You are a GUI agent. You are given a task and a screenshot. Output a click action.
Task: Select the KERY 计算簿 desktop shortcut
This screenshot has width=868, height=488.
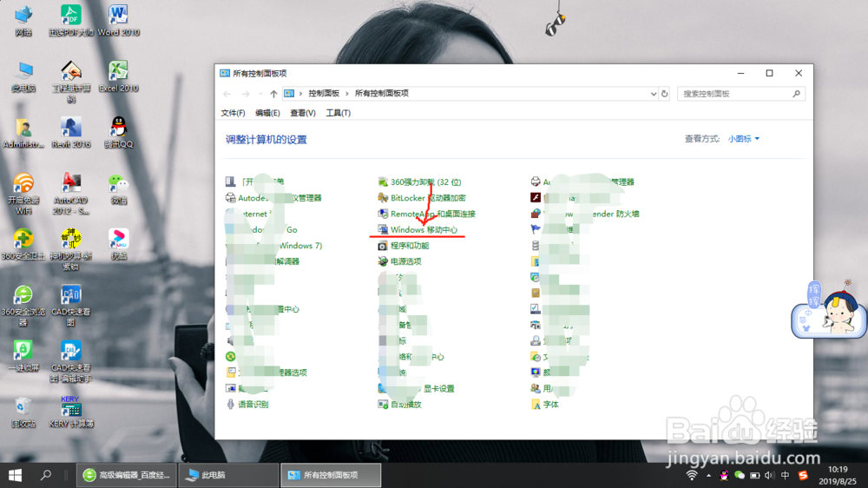tap(71, 412)
